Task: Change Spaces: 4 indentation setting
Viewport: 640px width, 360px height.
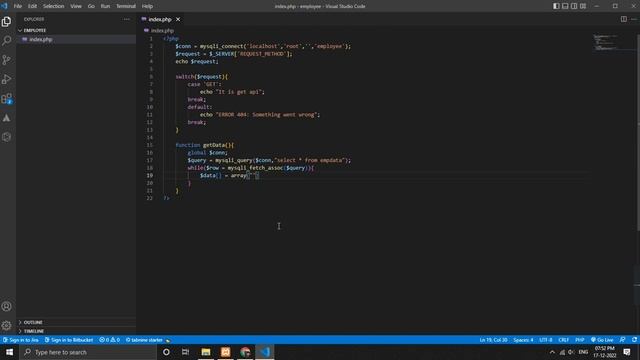Action: (523, 340)
